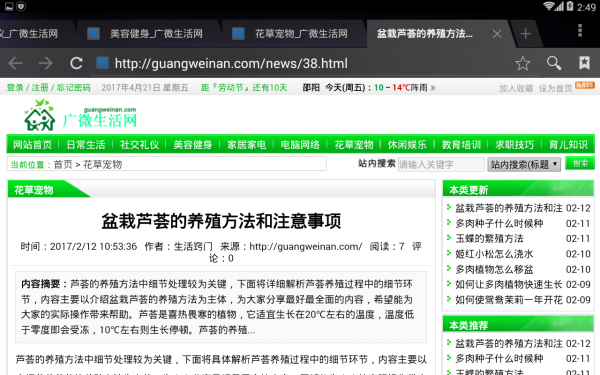Open browser search with the magnifier icon
This screenshot has width=600, height=375.
[554, 63]
